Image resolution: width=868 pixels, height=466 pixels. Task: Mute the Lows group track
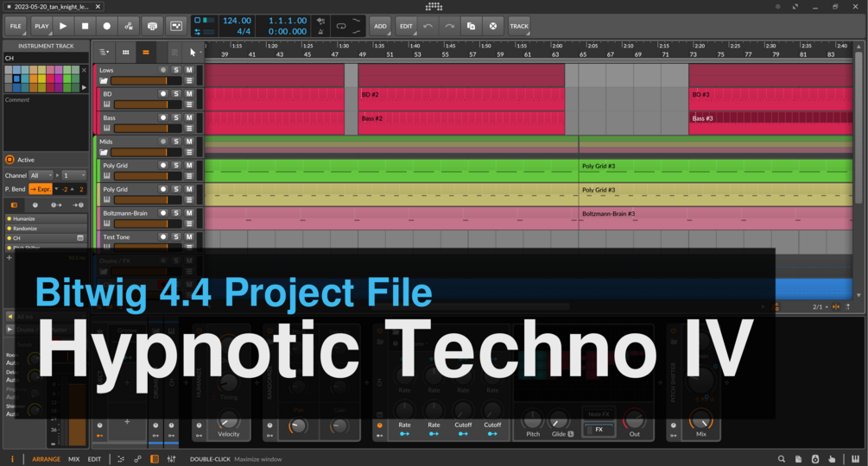coord(189,70)
